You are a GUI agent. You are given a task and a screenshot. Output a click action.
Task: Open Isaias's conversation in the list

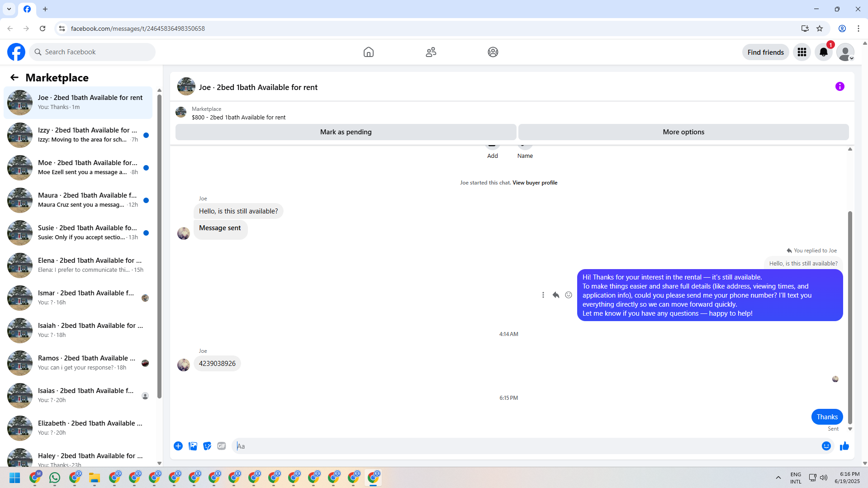point(78,395)
